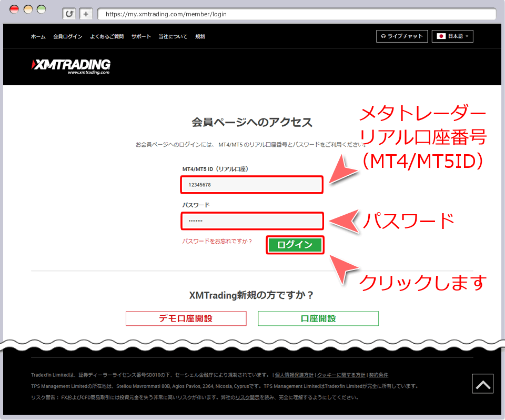Viewport: 505px width, 420px height.
Task: Open 会員ログイン menu item
Action: (67, 37)
